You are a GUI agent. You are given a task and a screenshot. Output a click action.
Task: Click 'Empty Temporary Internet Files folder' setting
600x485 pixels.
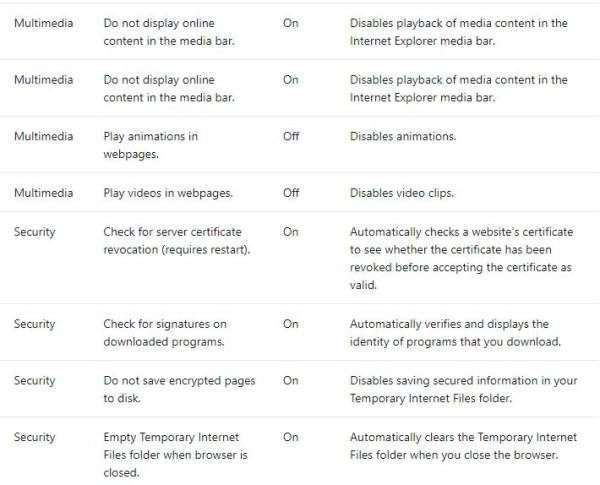[175, 455]
